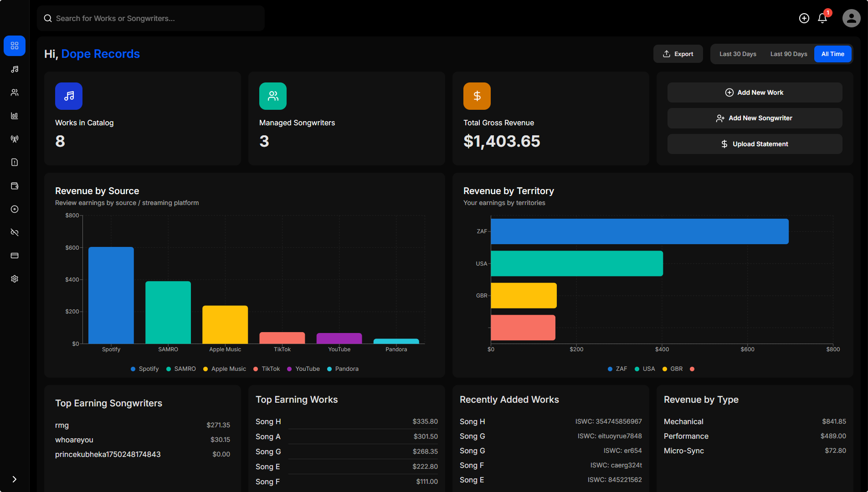This screenshot has height=492, width=868.
Task: Toggle USA series in territory chart legend
Action: pos(645,369)
